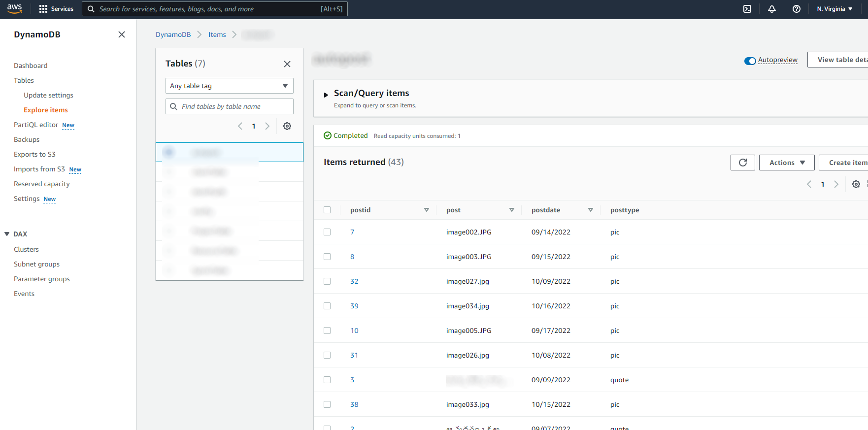Go to next page of tables
This screenshot has height=430, width=868.
(267, 126)
